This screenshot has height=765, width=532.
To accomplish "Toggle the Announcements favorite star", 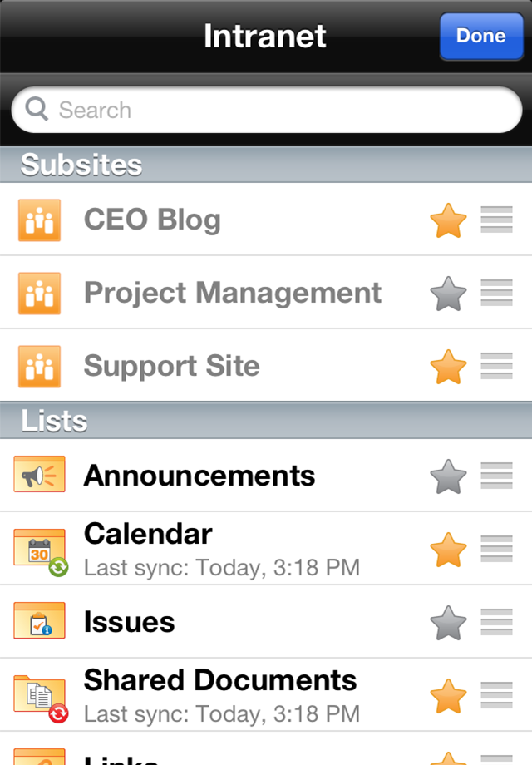I will [x=448, y=476].
